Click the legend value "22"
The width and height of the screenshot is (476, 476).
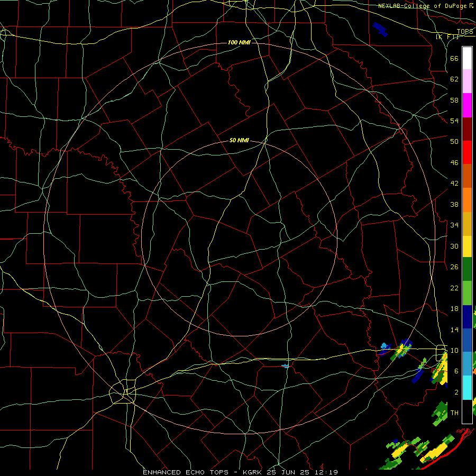454,288
